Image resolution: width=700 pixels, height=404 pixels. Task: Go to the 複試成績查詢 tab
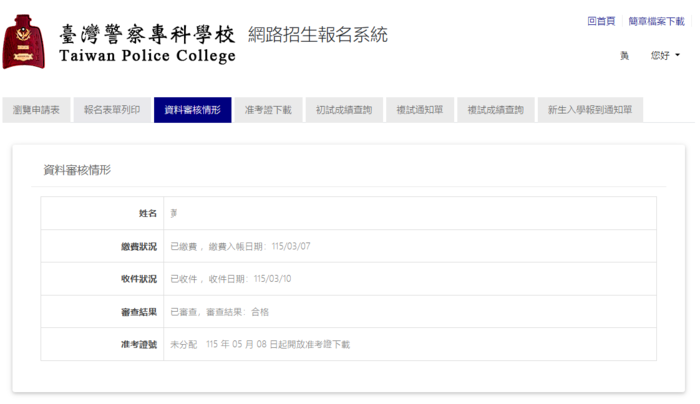(x=496, y=110)
